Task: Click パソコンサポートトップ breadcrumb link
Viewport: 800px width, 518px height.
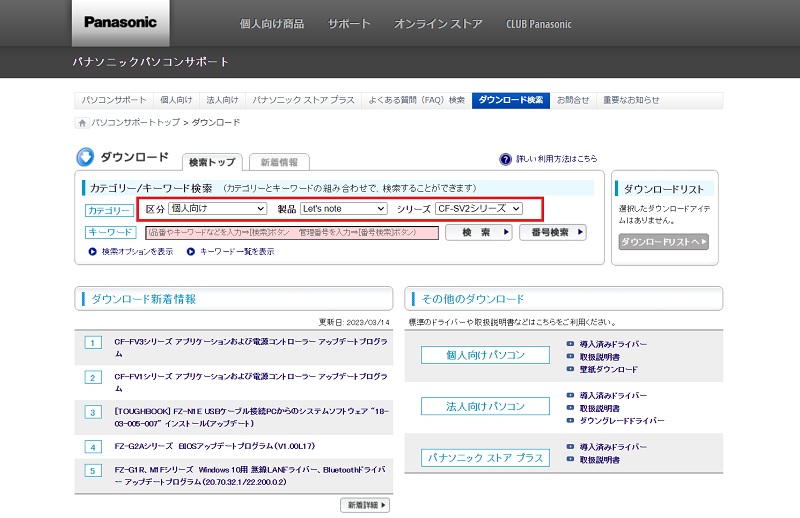Action: [x=135, y=122]
